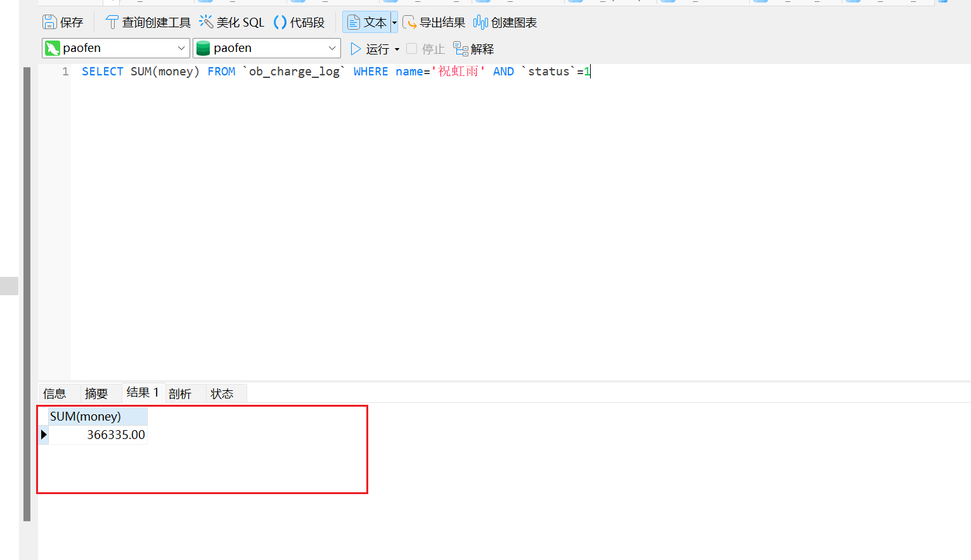Select the Status (状态) tab

(x=222, y=393)
